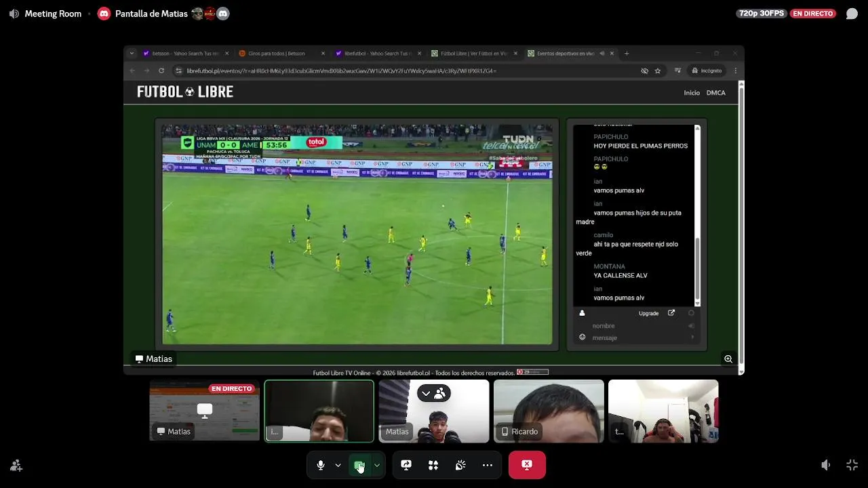Switch to the Giros para todos Betsson tab

tap(281, 54)
